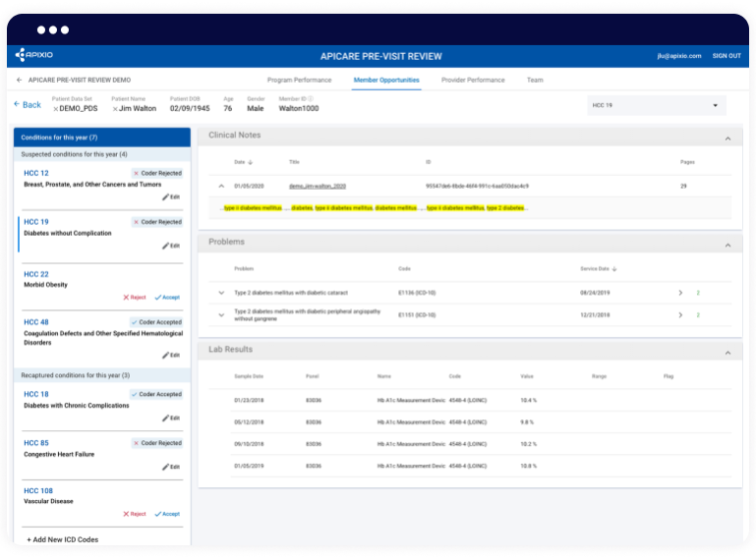The image size is (756, 559).
Task: Open details arrow for E1151 problem row
Action: 680,314
